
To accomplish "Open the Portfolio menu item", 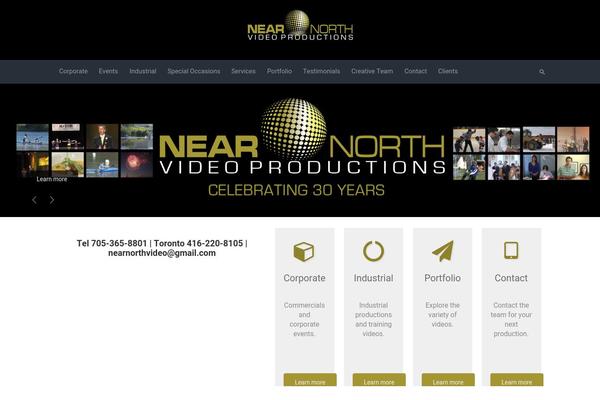I will click(279, 71).
